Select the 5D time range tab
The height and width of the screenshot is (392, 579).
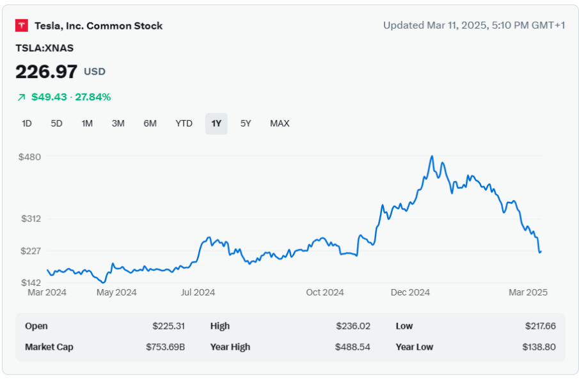click(x=56, y=123)
